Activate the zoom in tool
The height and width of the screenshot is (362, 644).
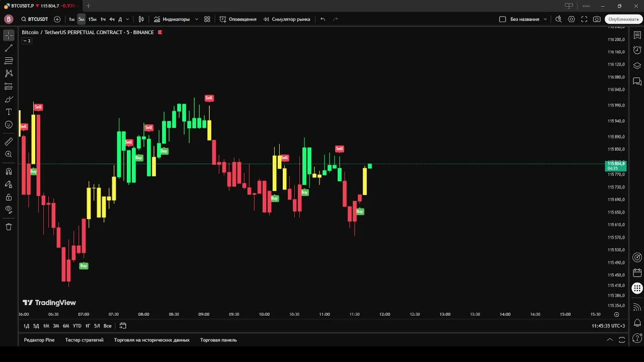(x=9, y=154)
